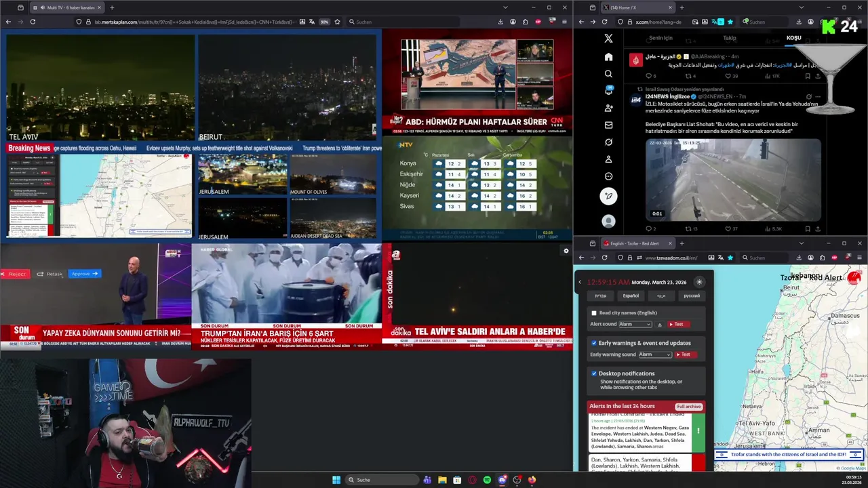Reply to the i24NEWS post

click(x=648, y=229)
